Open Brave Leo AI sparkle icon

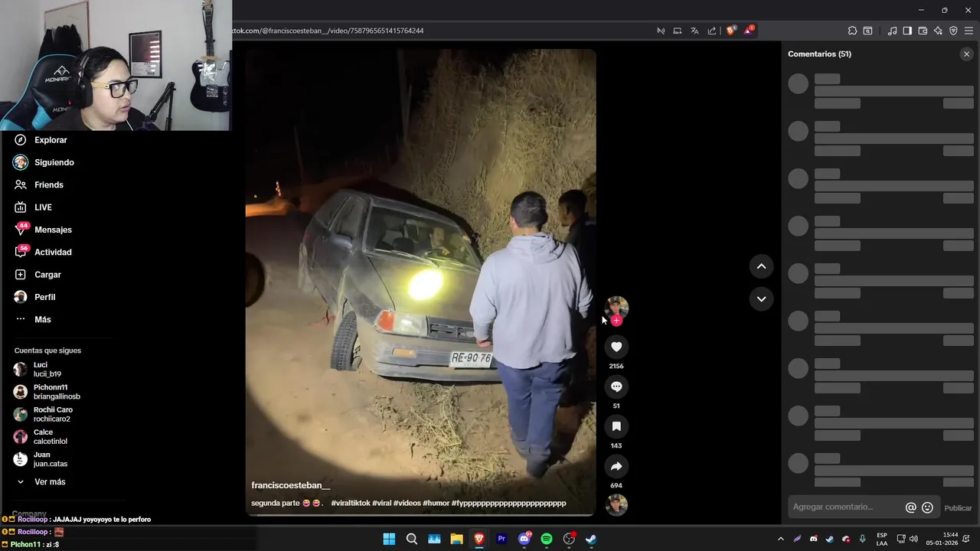[938, 31]
